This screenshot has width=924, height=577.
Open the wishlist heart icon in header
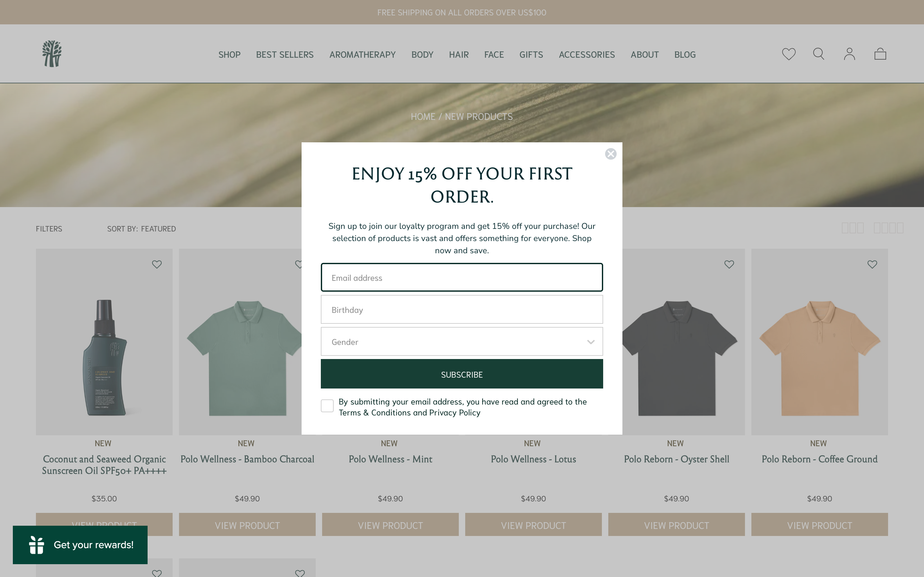[x=789, y=54]
